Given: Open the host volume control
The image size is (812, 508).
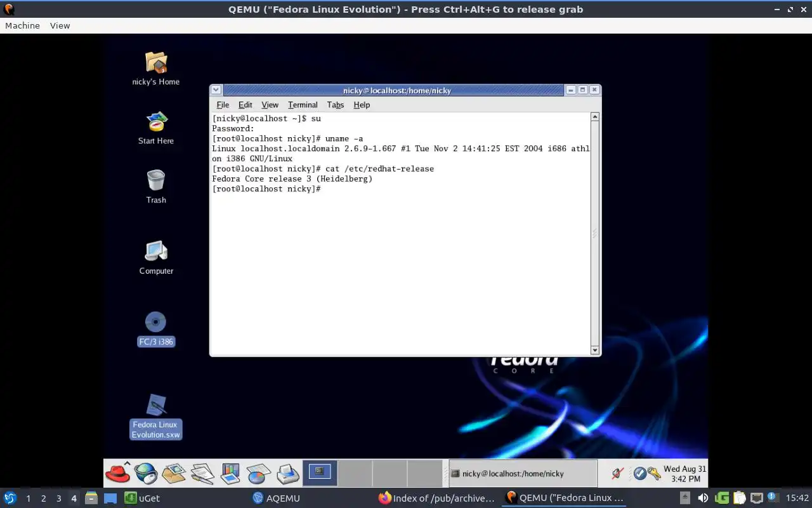Looking at the screenshot, I should (x=703, y=498).
